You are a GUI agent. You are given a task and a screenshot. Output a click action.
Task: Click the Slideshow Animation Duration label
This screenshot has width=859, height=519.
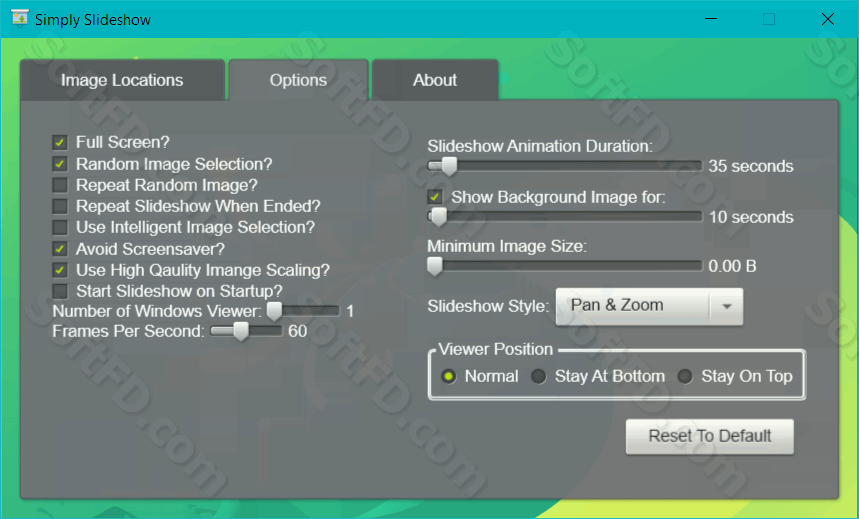pos(540,146)
